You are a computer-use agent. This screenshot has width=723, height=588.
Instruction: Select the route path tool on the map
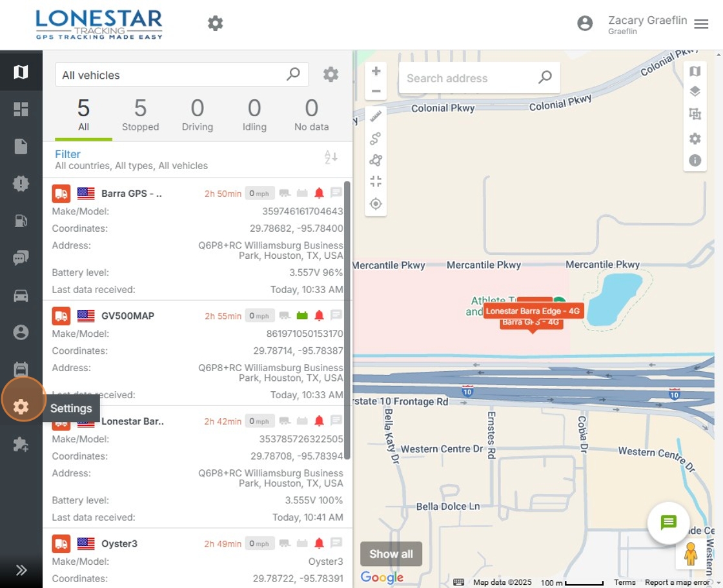pos(376,138)
